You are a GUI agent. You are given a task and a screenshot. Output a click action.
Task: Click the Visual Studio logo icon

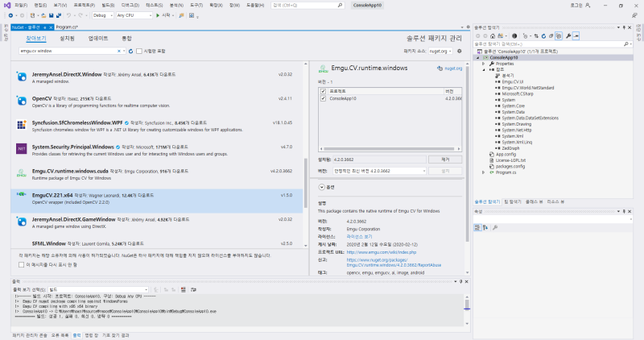coord(7,6)
